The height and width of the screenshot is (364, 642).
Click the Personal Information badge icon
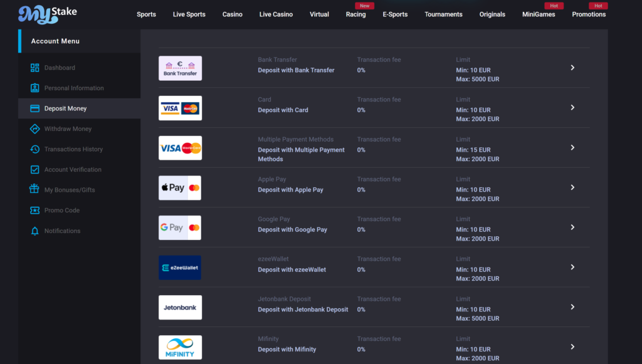click(35, 88)
